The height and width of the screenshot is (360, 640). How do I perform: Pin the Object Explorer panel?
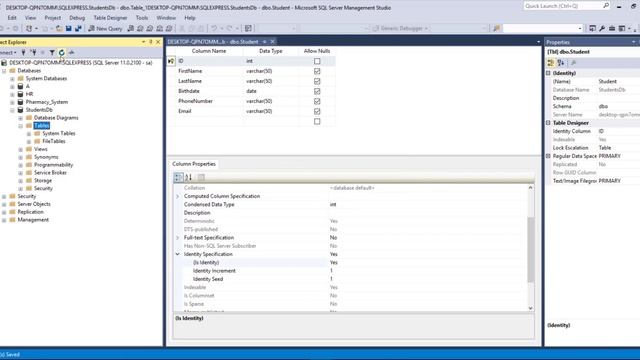point(151,42)
